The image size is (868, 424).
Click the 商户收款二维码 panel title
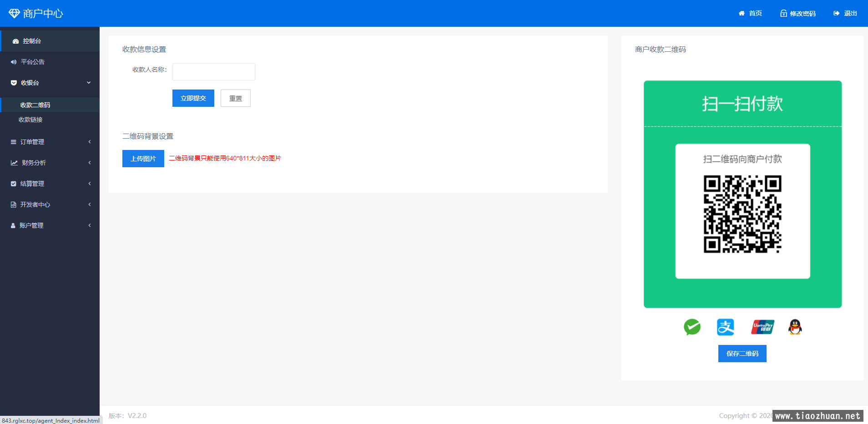[661, 49]
